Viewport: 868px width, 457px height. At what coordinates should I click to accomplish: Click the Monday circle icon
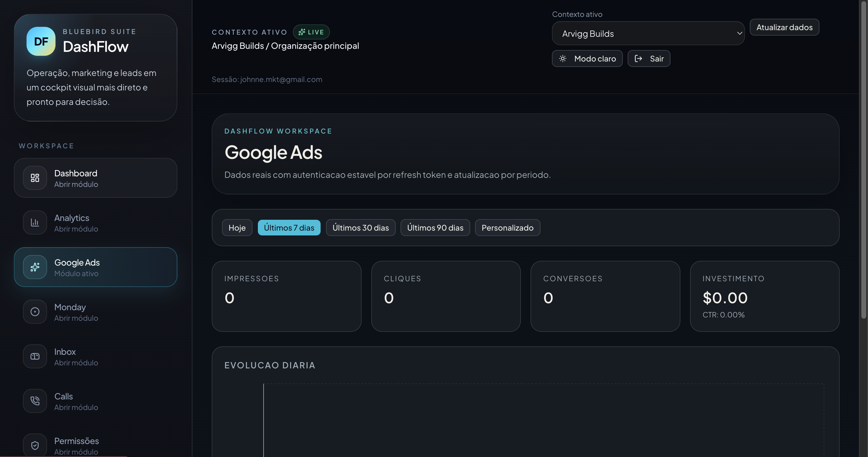pos(35,312)
